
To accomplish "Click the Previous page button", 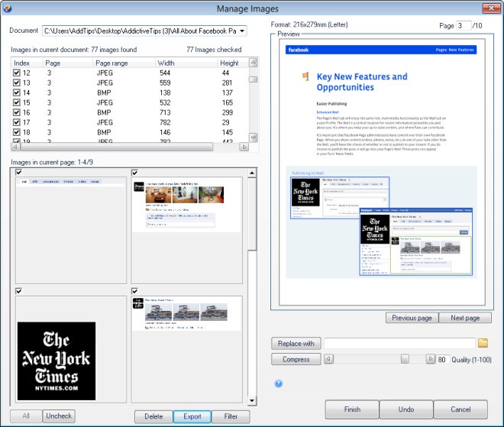I will (412, 318).
